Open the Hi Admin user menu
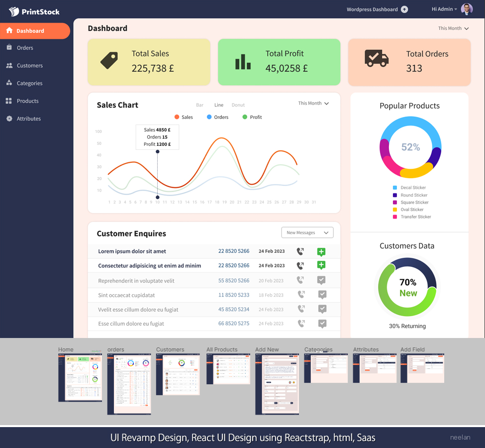This screenshot has width=485, height=448. coord(444,9)
